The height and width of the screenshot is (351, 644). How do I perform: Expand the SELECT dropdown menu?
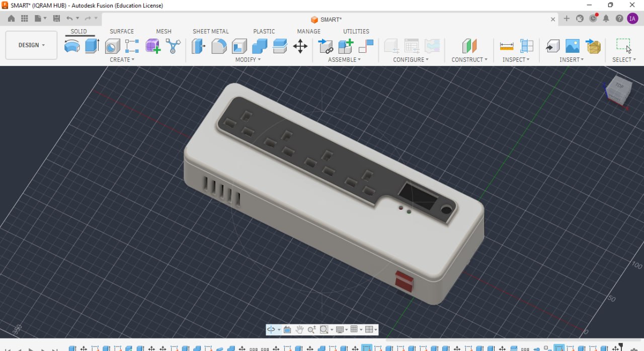click(x=624, y=59)
